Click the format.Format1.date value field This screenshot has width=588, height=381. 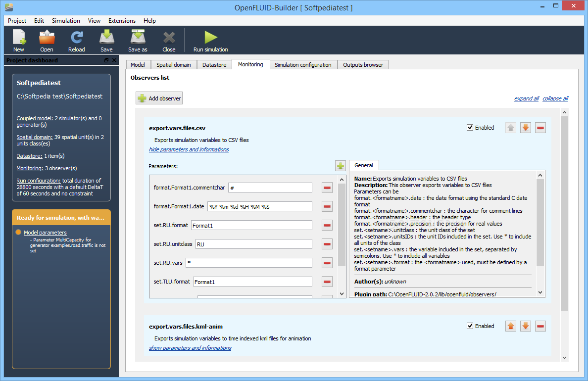(259, 206)
